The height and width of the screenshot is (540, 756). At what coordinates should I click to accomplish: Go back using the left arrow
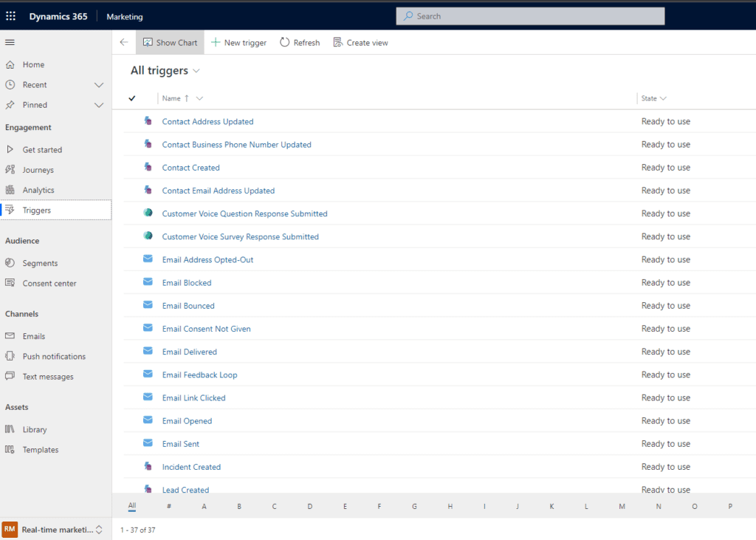[x=124, y=42]
